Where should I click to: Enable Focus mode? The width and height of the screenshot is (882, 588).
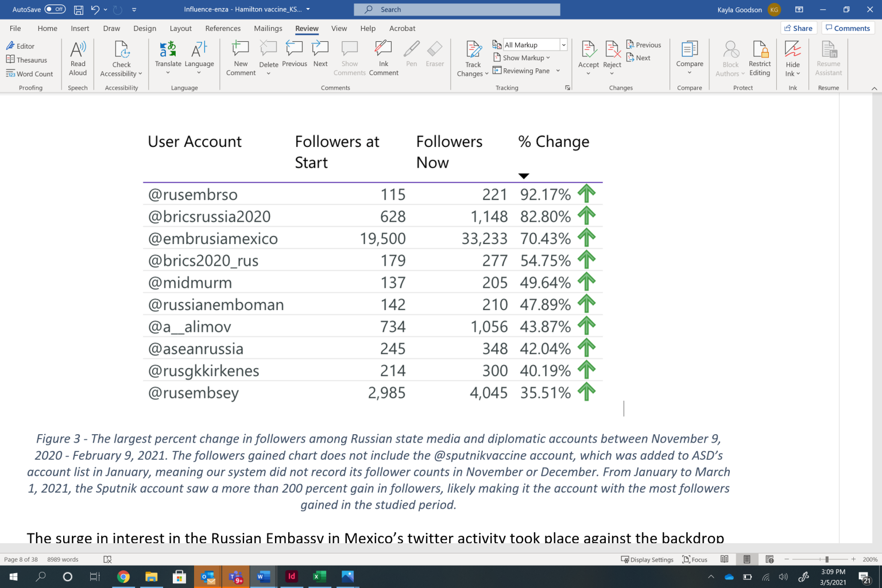[x=695, y=559]
